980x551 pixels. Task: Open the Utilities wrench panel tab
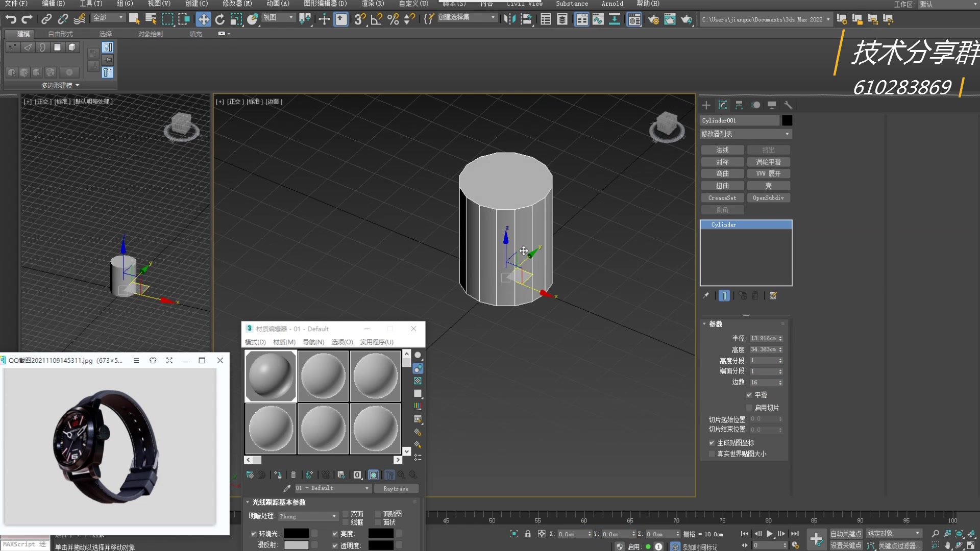click(x=788, y=105)
